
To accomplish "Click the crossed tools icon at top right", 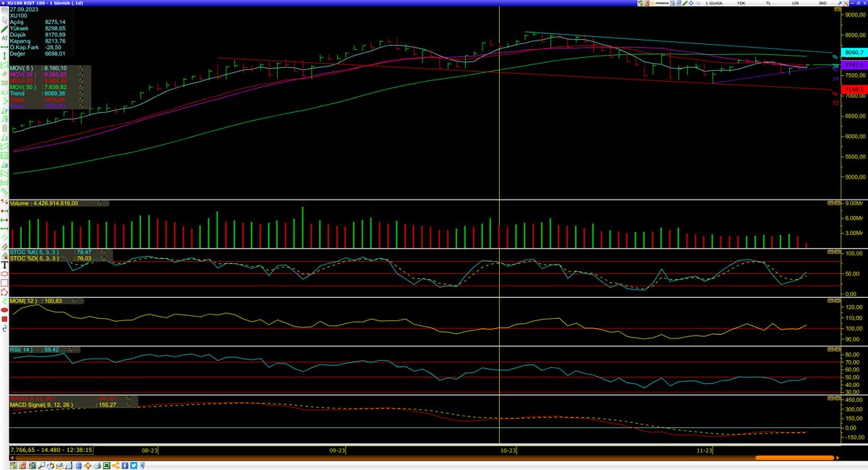I will (846, 4).
